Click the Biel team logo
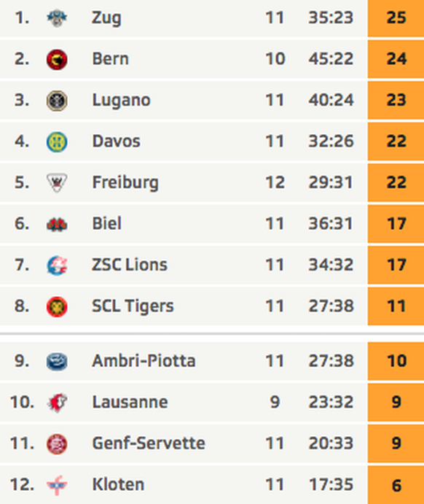 [57, 225]
